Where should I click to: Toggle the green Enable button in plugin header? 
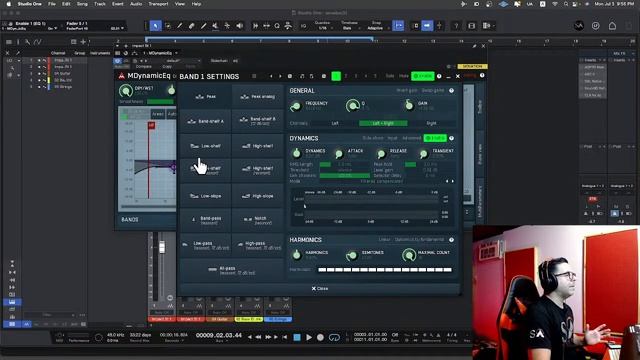[422, 76]
